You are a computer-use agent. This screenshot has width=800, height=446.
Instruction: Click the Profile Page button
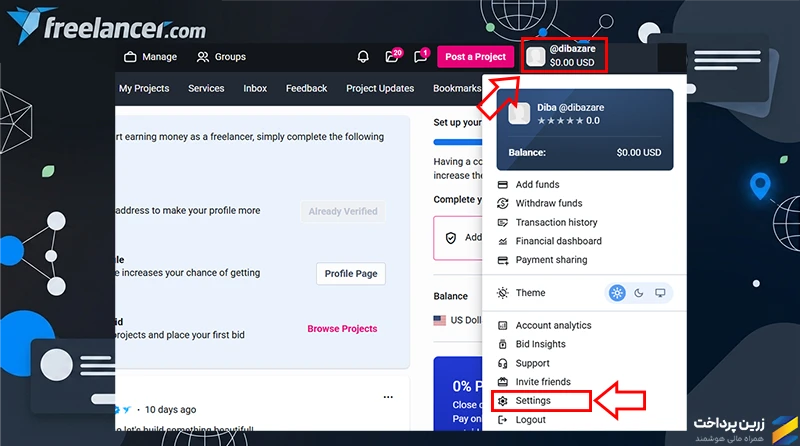tap(351, 274)
